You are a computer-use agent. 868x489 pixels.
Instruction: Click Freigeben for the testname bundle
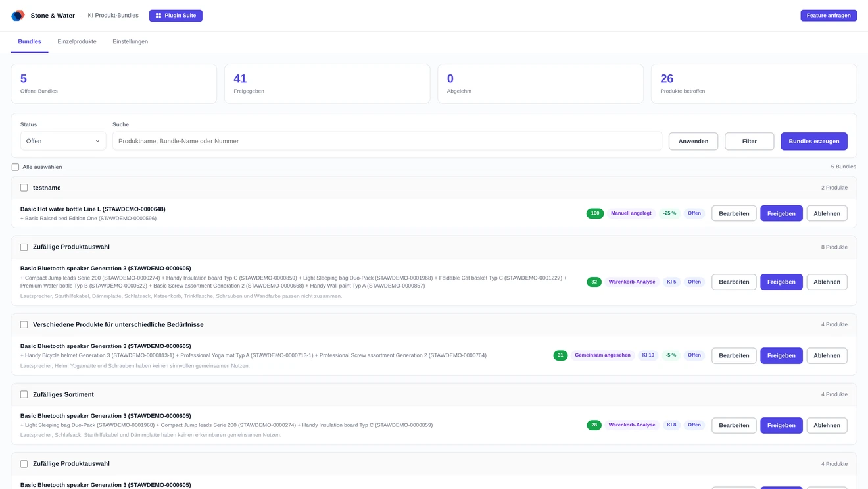coord(781,213)
